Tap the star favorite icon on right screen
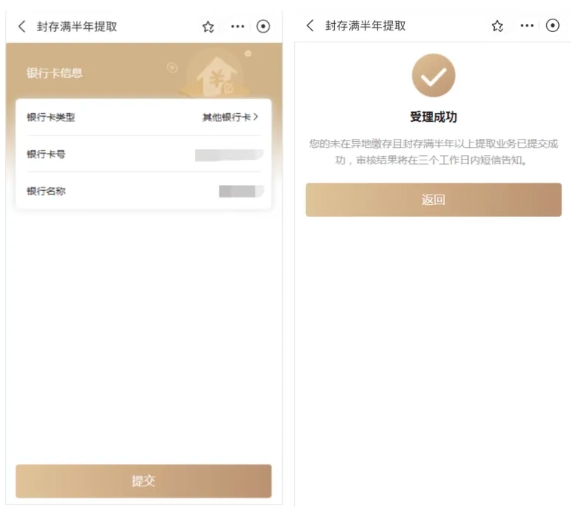This screenshot has height=513, width=571. (x=497, y=26)
